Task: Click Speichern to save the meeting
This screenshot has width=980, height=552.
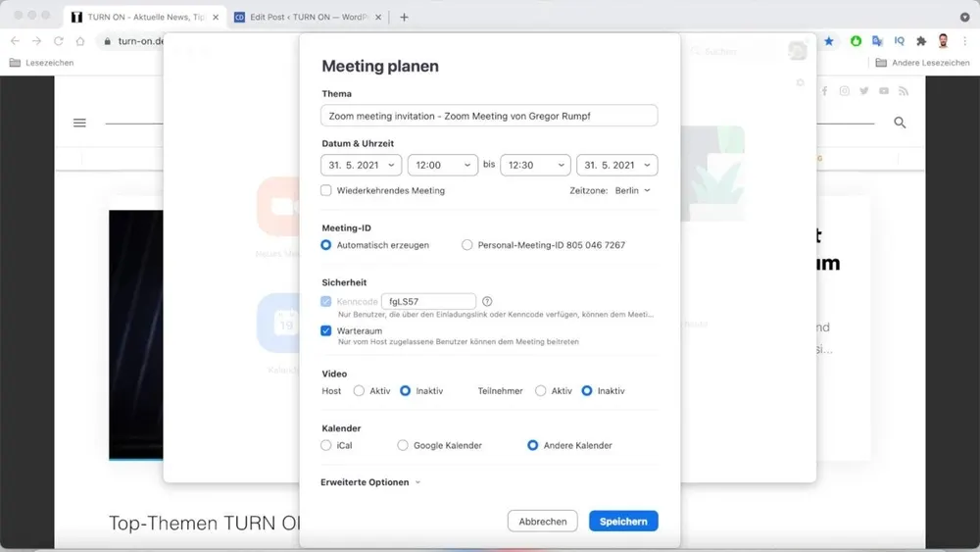Action: [x=623, y=522]
